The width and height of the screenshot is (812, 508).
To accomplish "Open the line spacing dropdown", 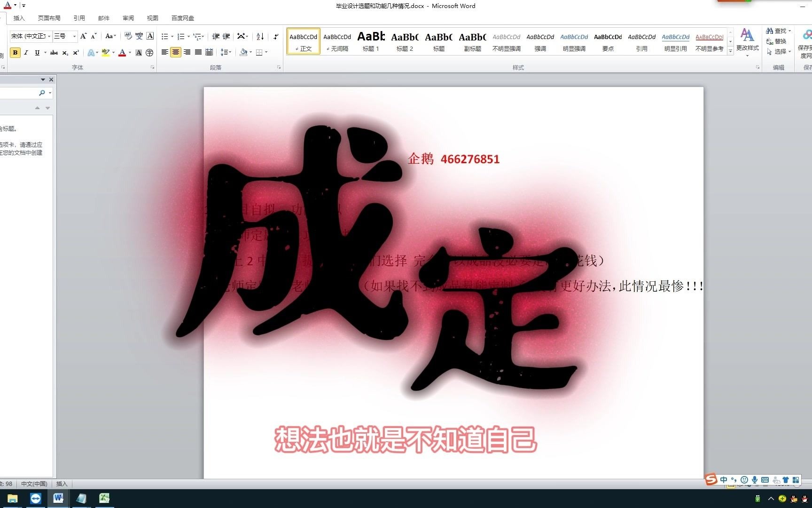I will [226, 52].
